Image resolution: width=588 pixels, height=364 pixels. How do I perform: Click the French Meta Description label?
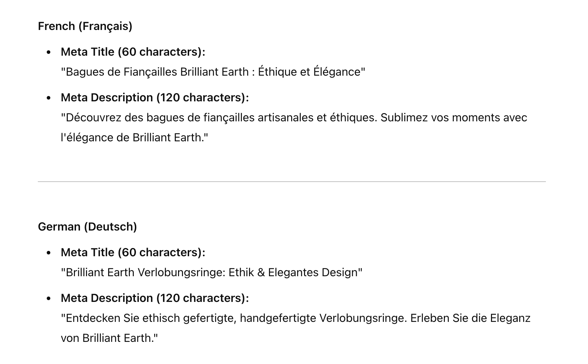(155, 97)
